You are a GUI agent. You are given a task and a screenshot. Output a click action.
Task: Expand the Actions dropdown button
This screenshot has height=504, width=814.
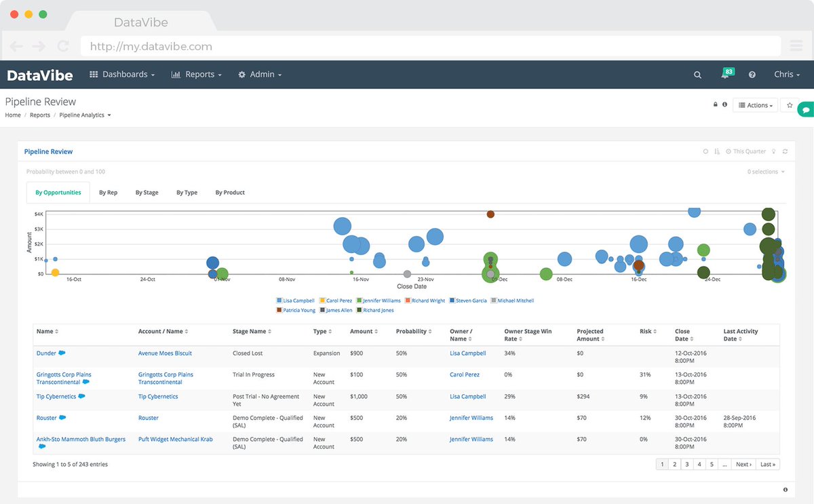(x=755, y=105)
